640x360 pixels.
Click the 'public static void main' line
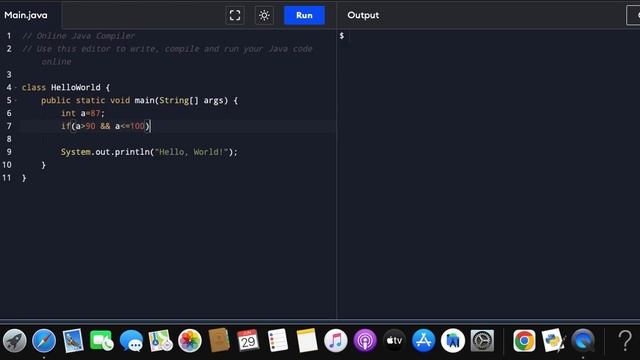[x=139, y=100]
